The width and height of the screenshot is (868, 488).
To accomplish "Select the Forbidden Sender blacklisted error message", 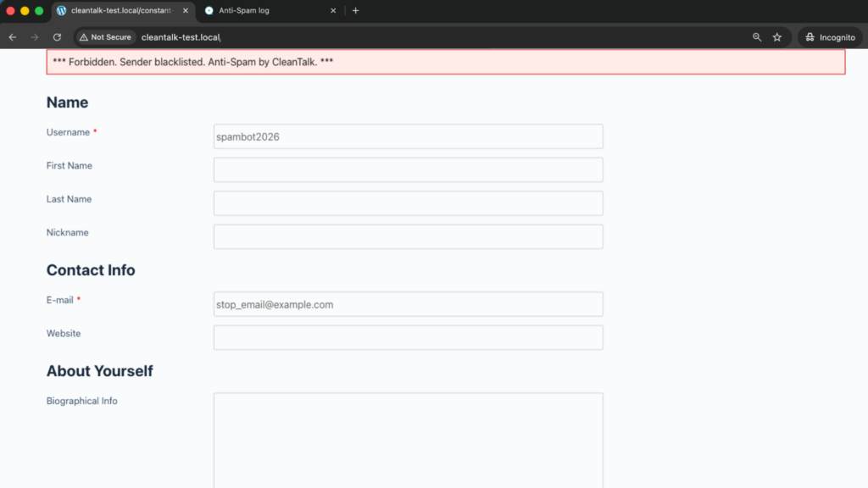I will [446, 62].
